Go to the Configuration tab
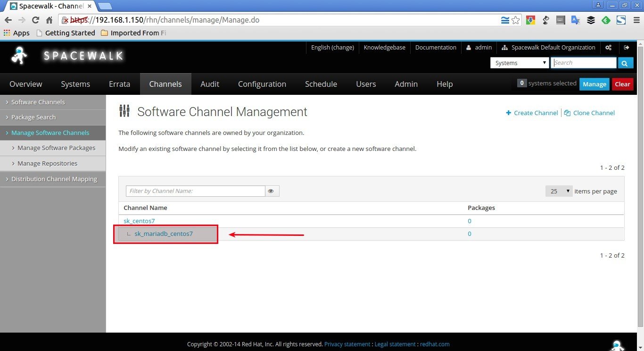 coord(262,84)
